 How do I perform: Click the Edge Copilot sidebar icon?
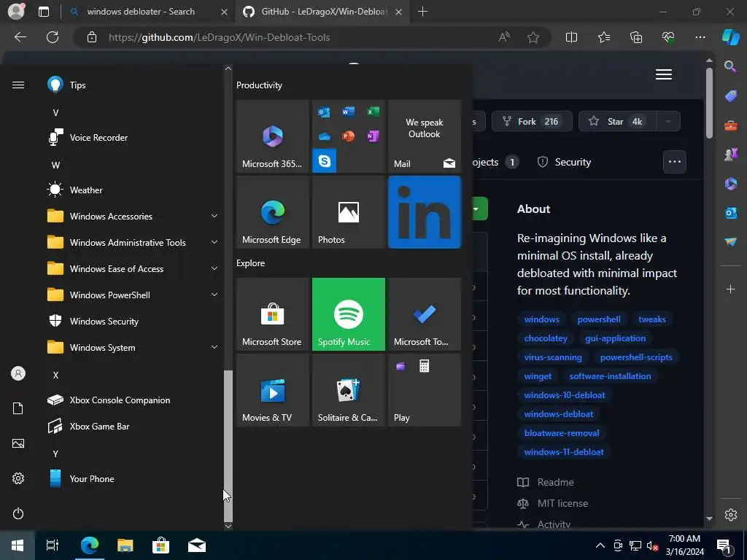pos(731,37)
